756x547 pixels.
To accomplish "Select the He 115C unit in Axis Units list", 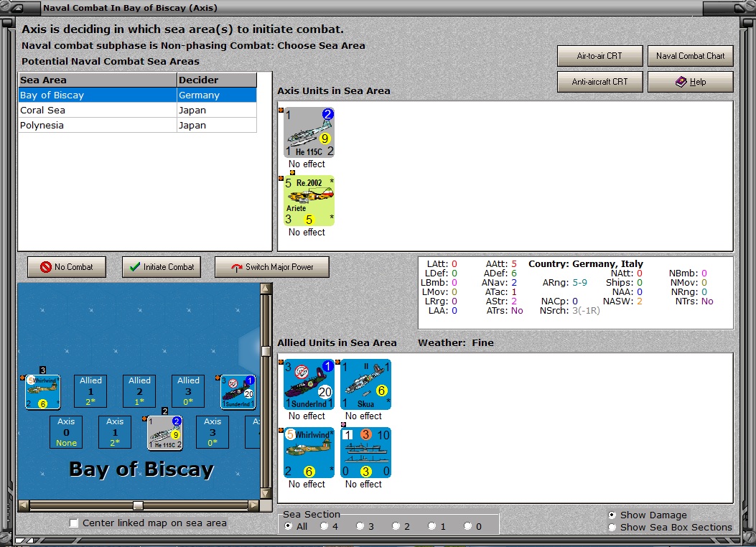I will [x=309, y=132].
